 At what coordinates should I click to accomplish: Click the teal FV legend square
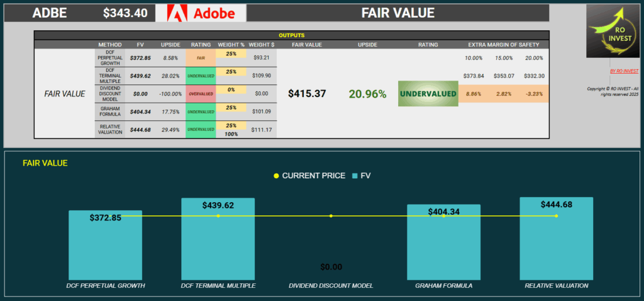click(355, 176)
